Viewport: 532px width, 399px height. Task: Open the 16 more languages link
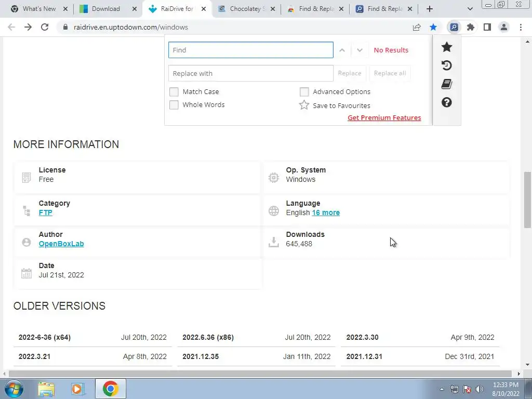click(326, 212)
